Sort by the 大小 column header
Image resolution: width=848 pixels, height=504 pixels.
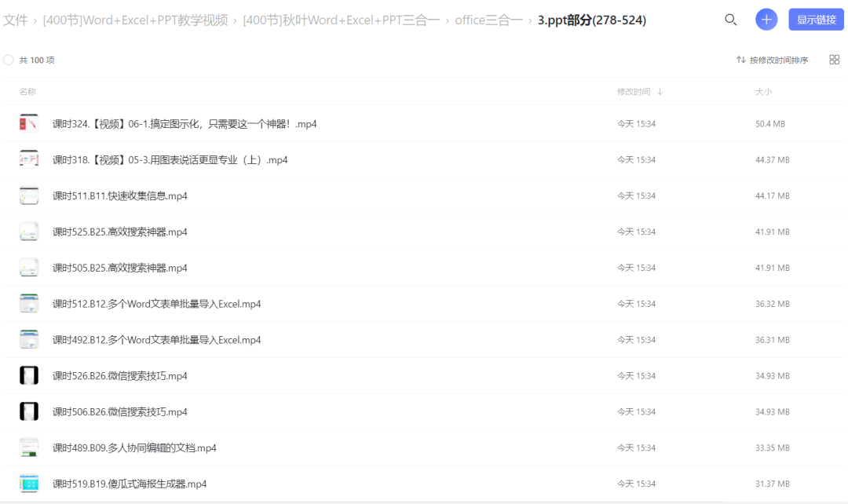[764, 92]
